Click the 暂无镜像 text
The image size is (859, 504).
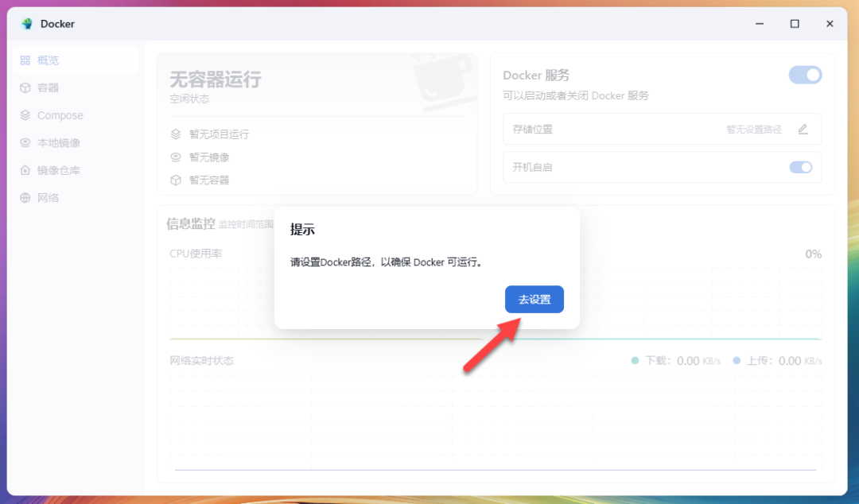click(209, 157)
